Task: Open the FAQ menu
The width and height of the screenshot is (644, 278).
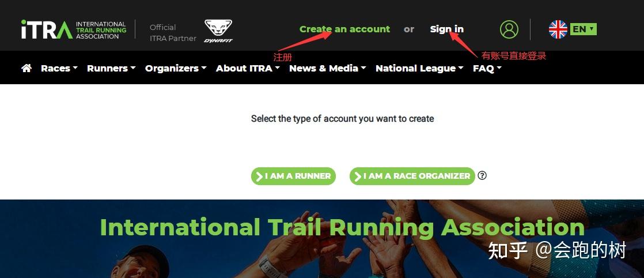Action: [487, 68]
